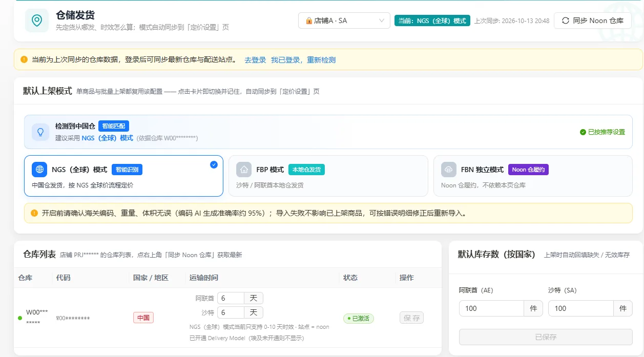Click the house icon on the FBP 模式 card
644x357 pixels.
[244, 170]
